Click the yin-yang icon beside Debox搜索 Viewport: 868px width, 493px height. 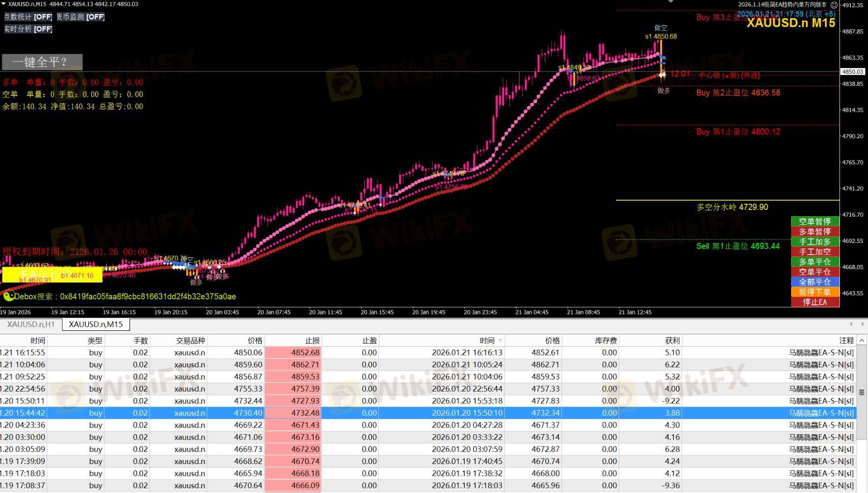9,296
